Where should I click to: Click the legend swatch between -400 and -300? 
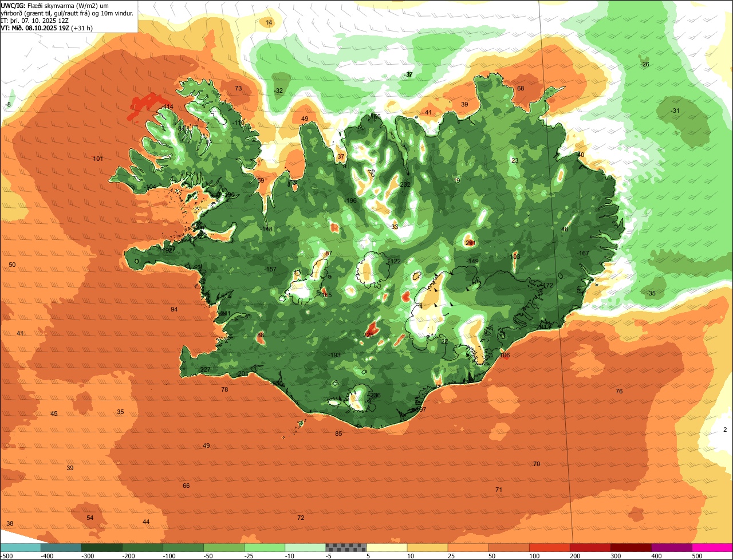pos(61,547)
